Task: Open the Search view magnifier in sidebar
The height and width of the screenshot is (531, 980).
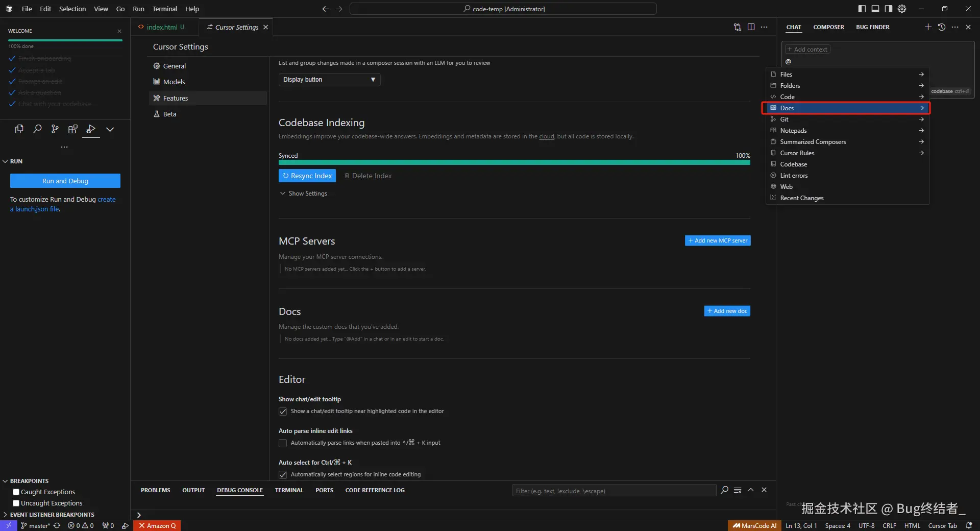Action: coord(37,129)
